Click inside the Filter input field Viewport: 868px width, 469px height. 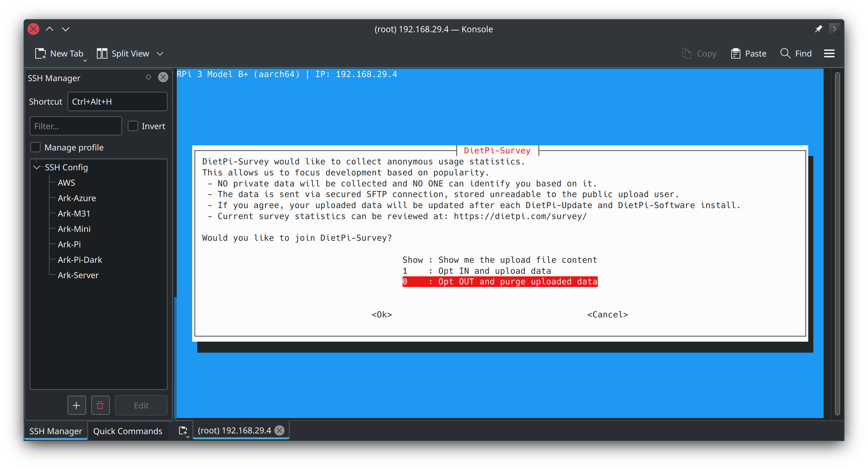(76, 126)
